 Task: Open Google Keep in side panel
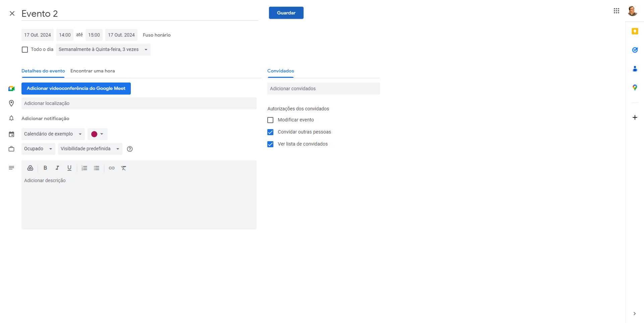635,31
